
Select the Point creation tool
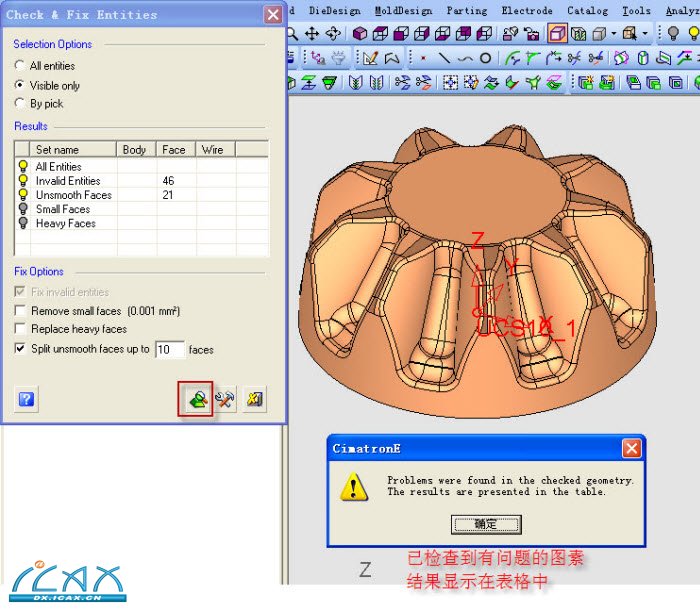(423, 58)
